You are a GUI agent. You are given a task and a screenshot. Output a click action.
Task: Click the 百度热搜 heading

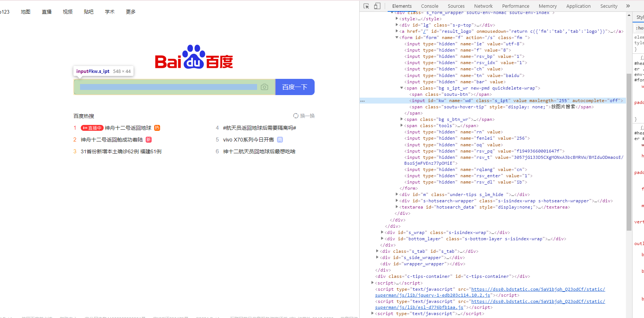point(84,116)
